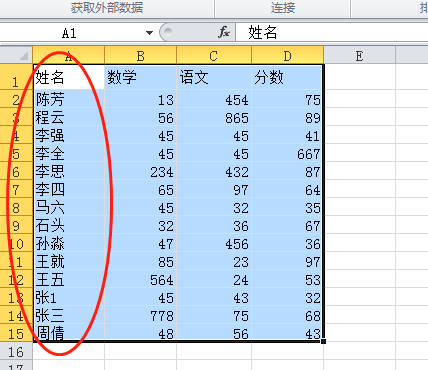Click the 连接 ribbon group label

[283, 8]
